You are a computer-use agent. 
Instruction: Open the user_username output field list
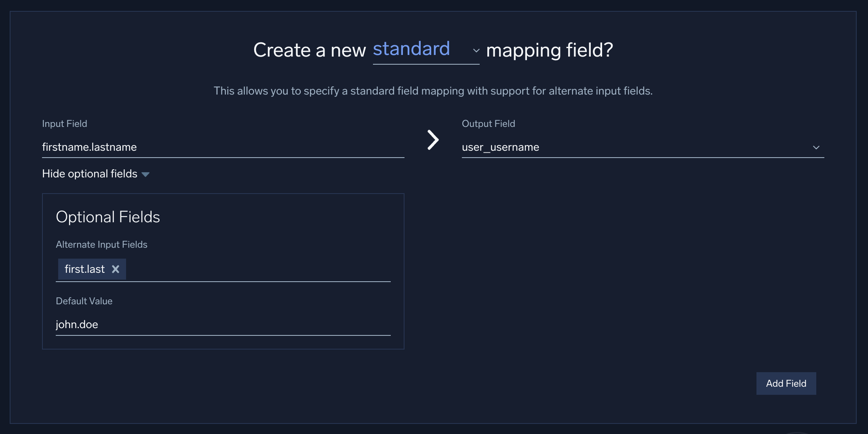click(643, 147)
